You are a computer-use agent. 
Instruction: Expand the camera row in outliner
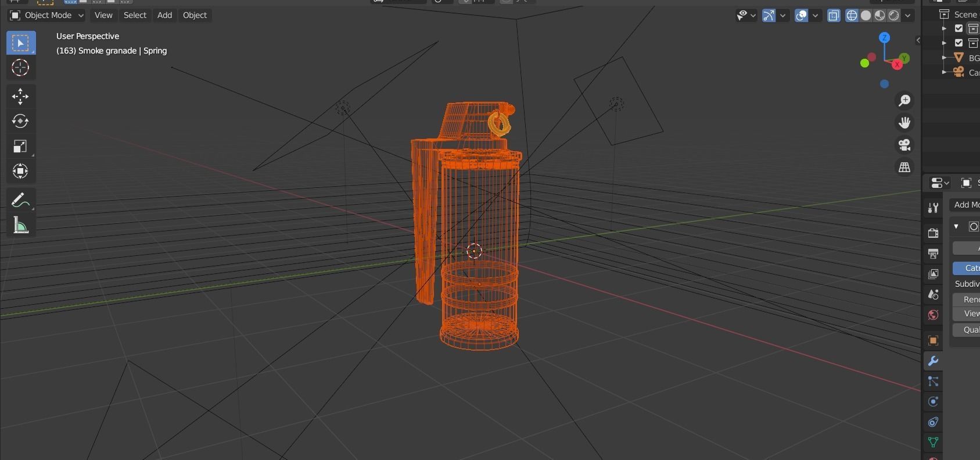coord(944,72)
